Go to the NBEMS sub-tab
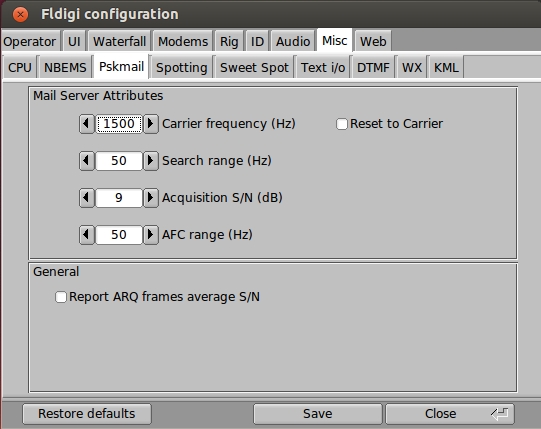Image resolution: width=541 pixels, height=429 pixels. point(65,68)
